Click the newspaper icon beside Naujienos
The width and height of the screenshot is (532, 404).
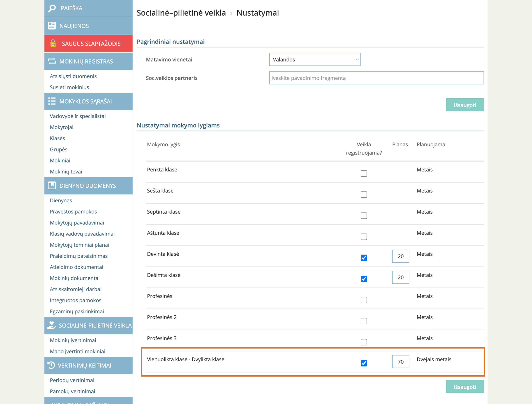point(52,26)
